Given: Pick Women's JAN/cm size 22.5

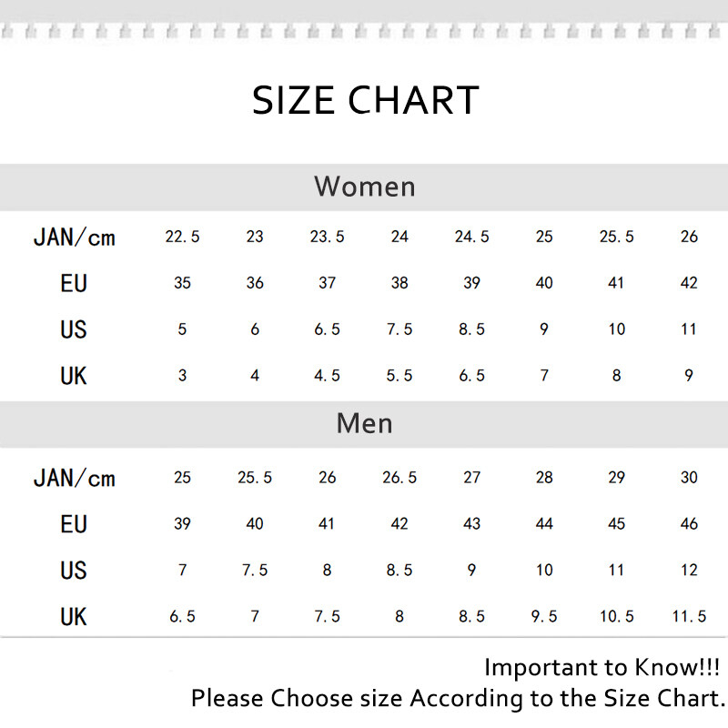Looking at the screenshot, I should 182,237.
